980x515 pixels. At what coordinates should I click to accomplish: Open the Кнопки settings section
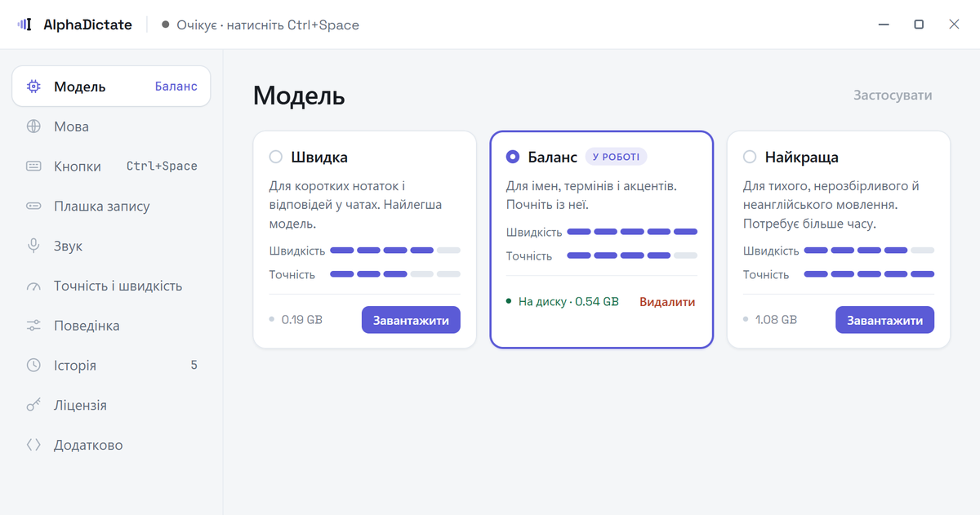click(111, 166)
